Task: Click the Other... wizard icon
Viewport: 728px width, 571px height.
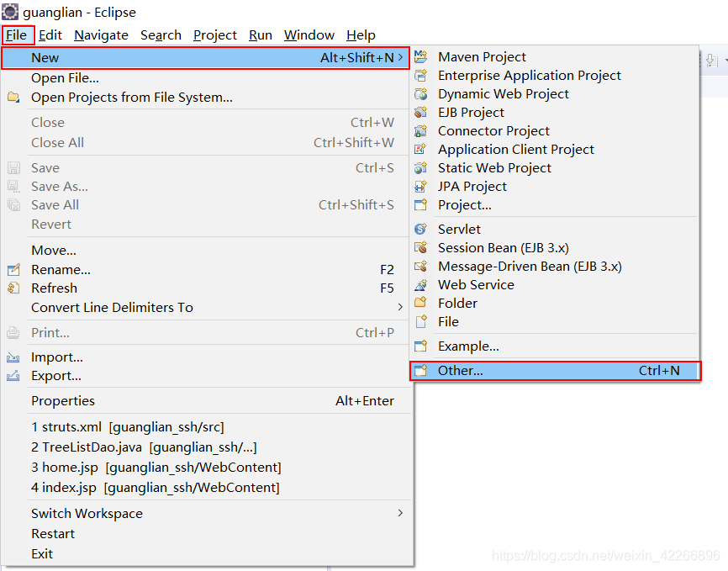Action: click(x=420, y=370)
